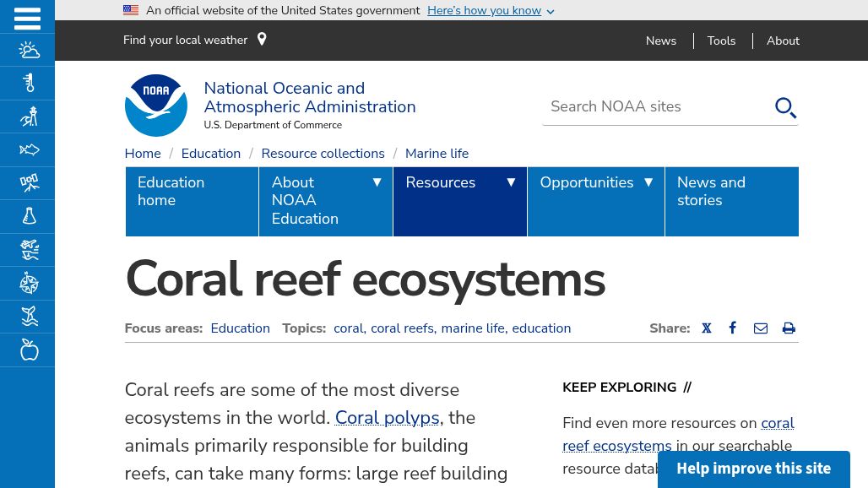
Task: Click inside the Search NOAA sites field
Action: point(659,106)
